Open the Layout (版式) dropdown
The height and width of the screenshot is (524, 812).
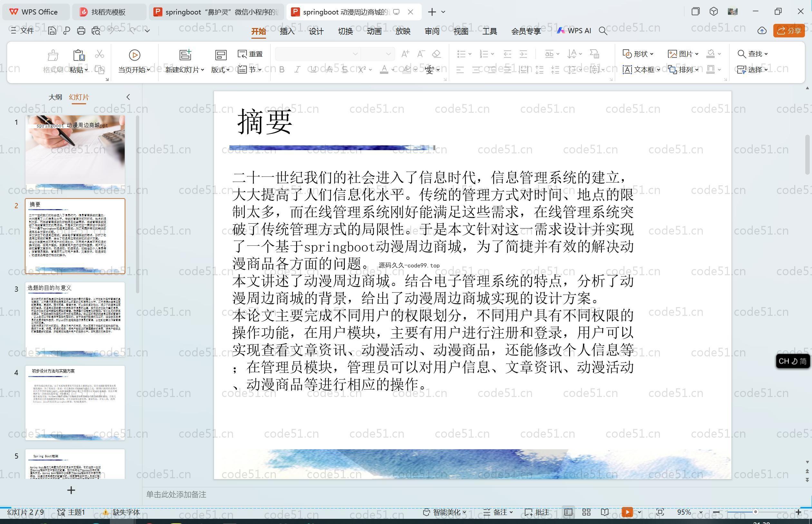tap(220, 70)
